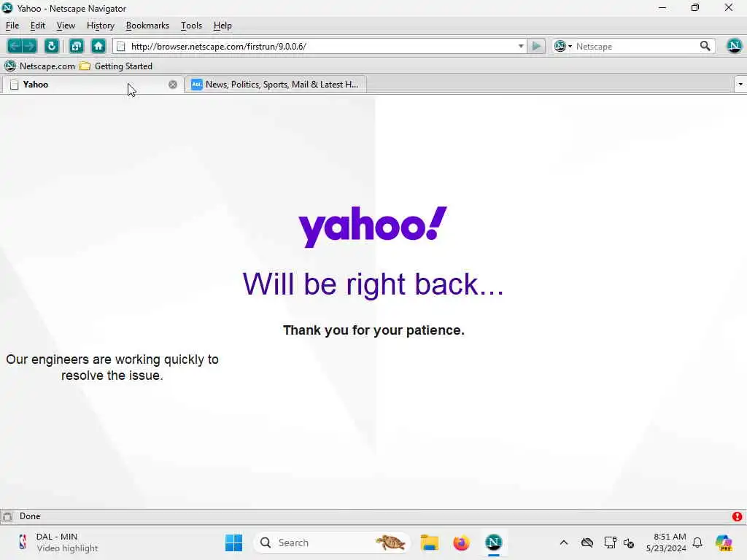Open the Tools menu
The image size is (747, 560).
tap(191, 26)
